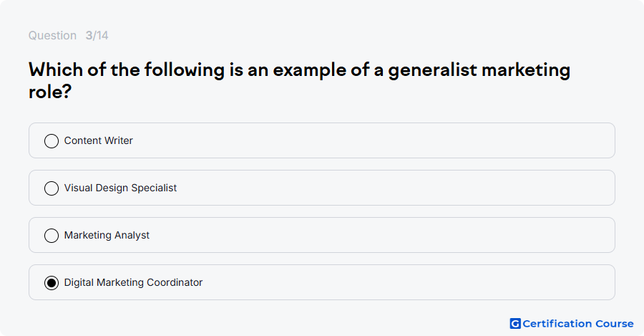Screen dimensions: 644x336
Task: Click the word Course in the footer brand
Action: click(615, 324)
